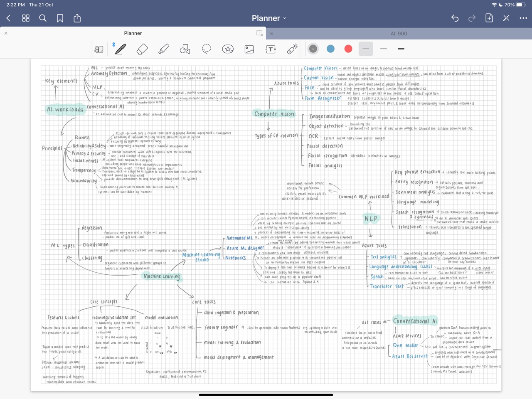Screen dimensions: 532x399
Task: Select the thickest stroke width
Action: pyautogui.click(x=401, y=49)
